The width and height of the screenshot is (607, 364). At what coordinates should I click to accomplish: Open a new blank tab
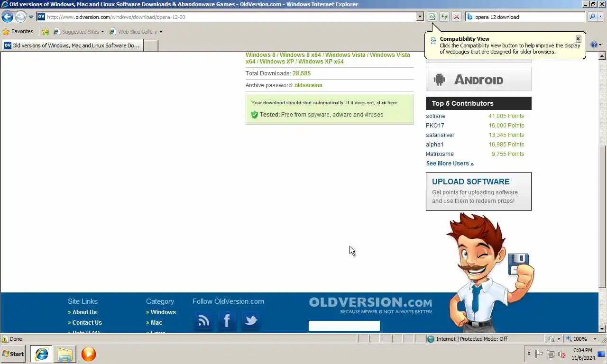click(x=151, y=45)
